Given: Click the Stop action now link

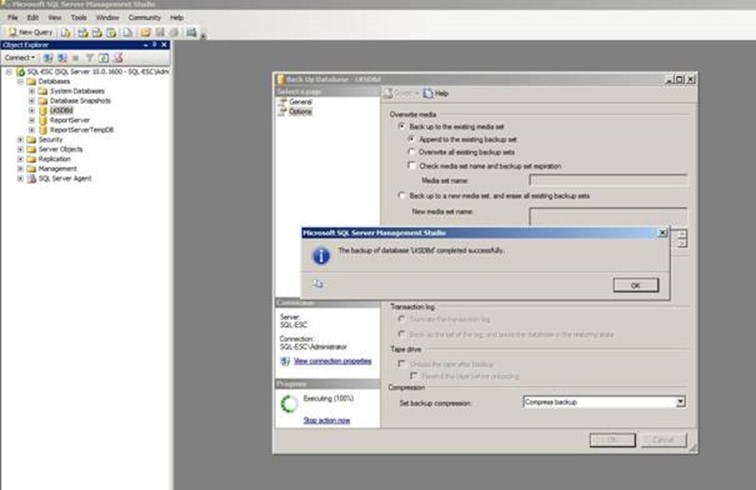Looking at the screenshot, I should tap(326, 420).
